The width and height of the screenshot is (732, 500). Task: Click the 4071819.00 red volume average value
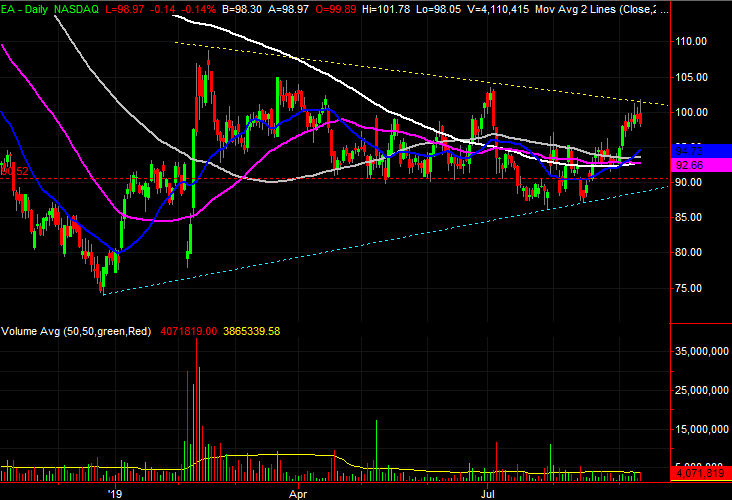(x=189, y=331)
